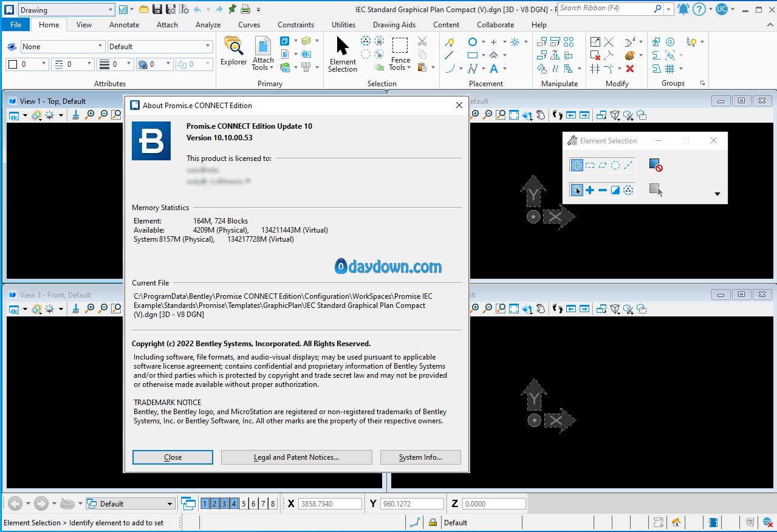Image resolution: width=777 pixels, height=532 pixels.
Task: Select Individual mode in Element Selection window
Action: tap(577, 165)
